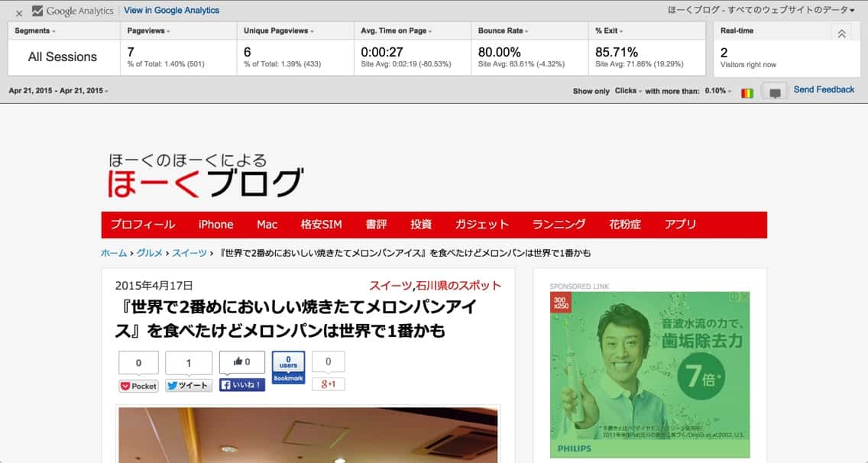Go to グルメ breadcrumb link

150,253
